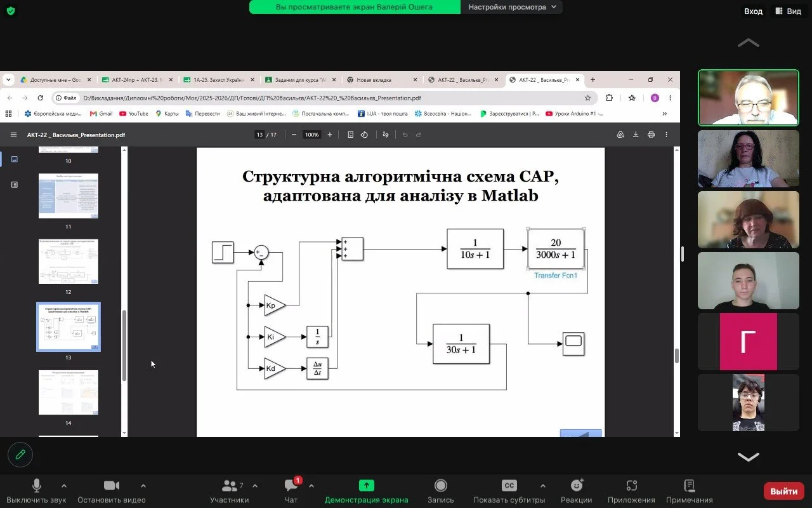The image size is (812, 508).
Task: Toggle PDF viewer sidebar hamburger menu
Action: [x=13, y=135]
